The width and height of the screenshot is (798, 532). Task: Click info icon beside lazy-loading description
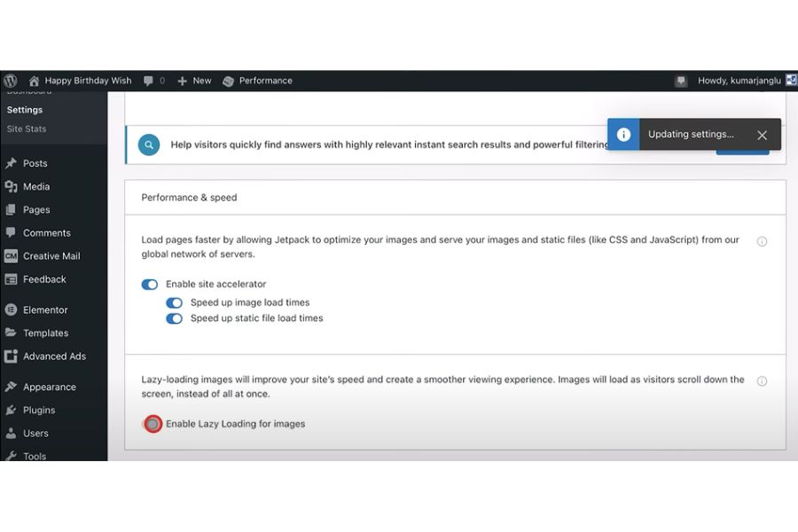click(x=762, y=381)
